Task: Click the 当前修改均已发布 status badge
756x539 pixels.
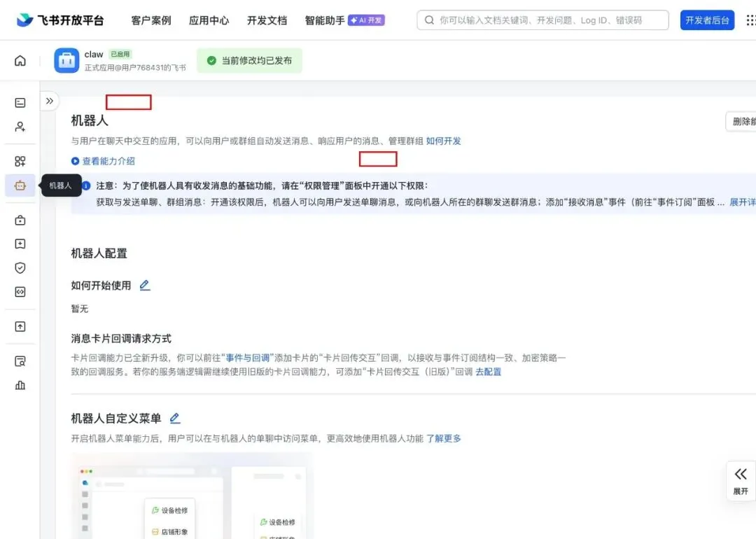Action: point(249,60)
